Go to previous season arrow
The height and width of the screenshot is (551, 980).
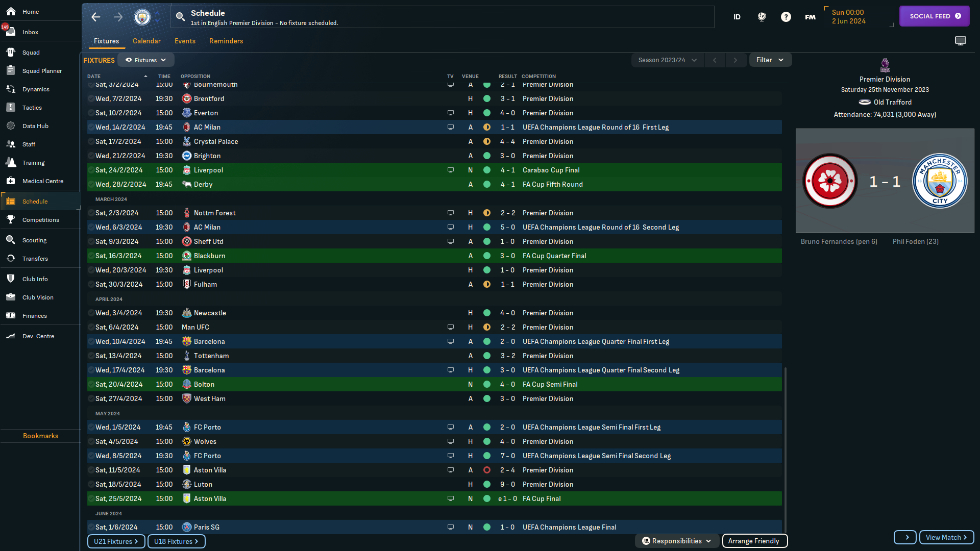pyautogui.click(x=715, y=60)
